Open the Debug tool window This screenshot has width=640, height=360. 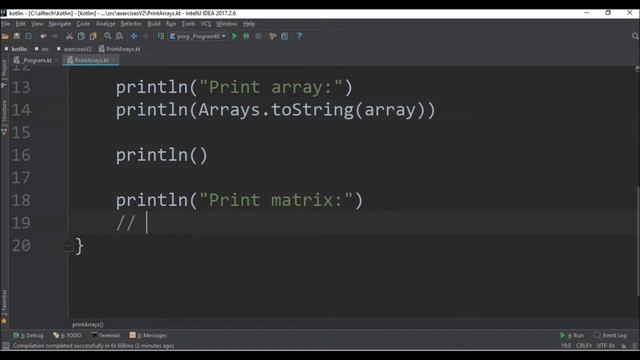(x=28, y=336)
